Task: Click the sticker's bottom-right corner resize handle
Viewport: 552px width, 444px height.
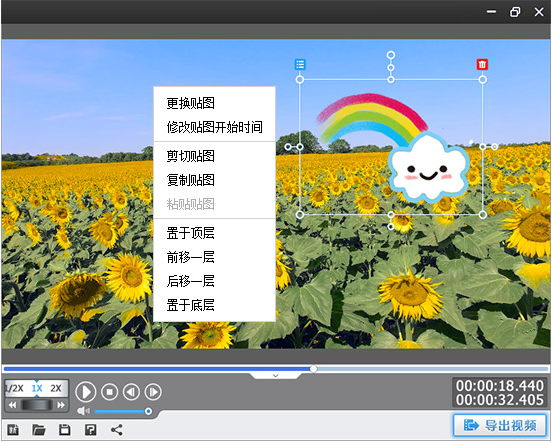Action: pyautogui.click(x=483, y=214)
